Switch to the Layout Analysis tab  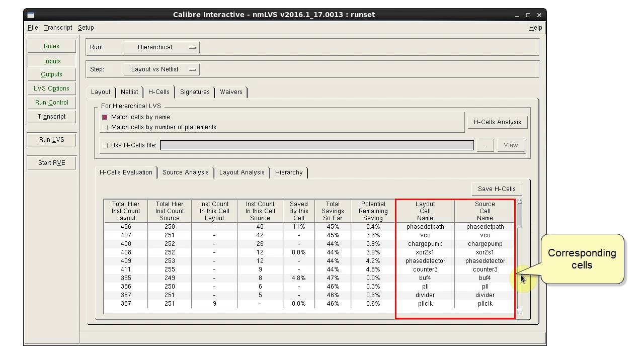(242, 172)
